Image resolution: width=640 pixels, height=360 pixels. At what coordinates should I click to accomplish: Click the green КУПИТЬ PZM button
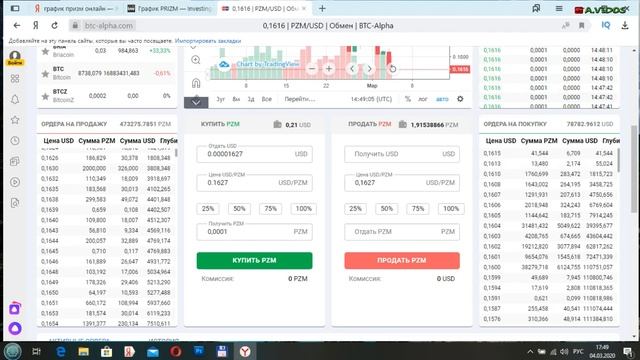pyautogui.click(x=254, y=260)
